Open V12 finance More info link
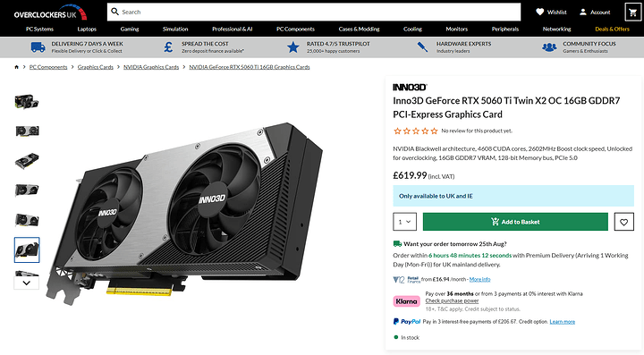The height and width of the screenshot is (355, 644). click(x=479, y=280)
